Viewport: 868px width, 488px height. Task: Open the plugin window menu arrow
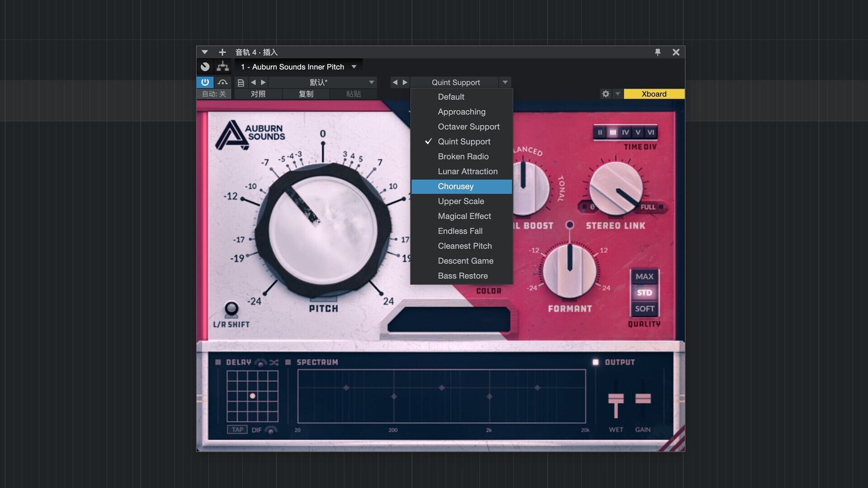(x=205, y=52)
